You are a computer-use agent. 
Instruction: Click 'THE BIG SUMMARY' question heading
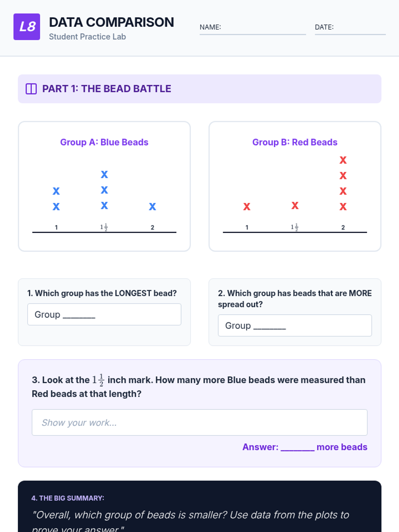68,498
